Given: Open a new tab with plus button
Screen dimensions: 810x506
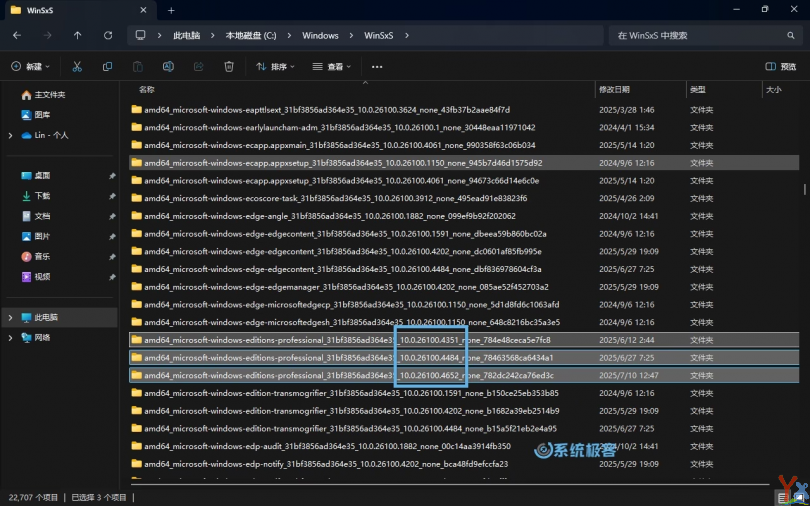Looking at the screenshot, I should [171, 10].
